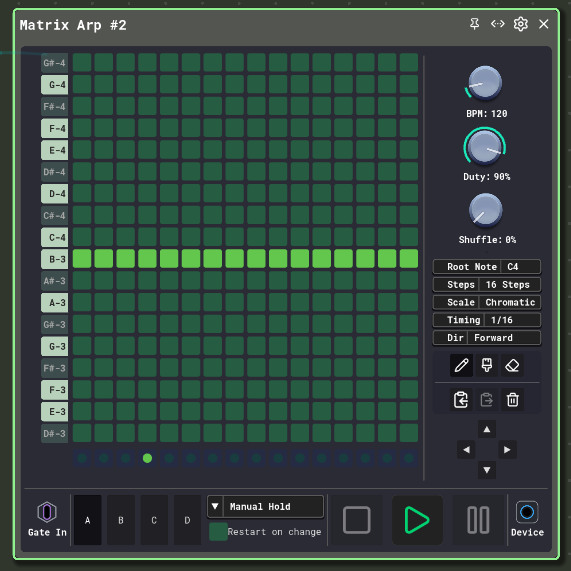
Task: Shift pattern right with right arrow
Action: pyautogui.click(x=507, y=450)
